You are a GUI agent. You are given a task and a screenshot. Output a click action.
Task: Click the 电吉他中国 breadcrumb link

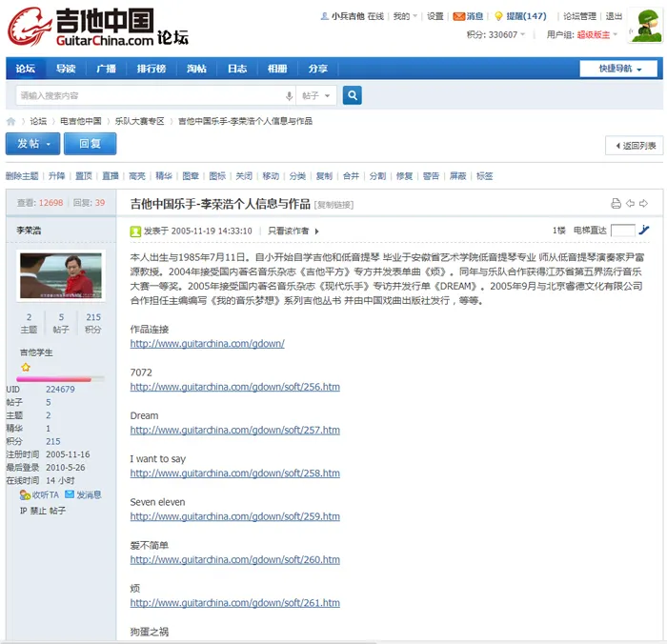(81, 121)
